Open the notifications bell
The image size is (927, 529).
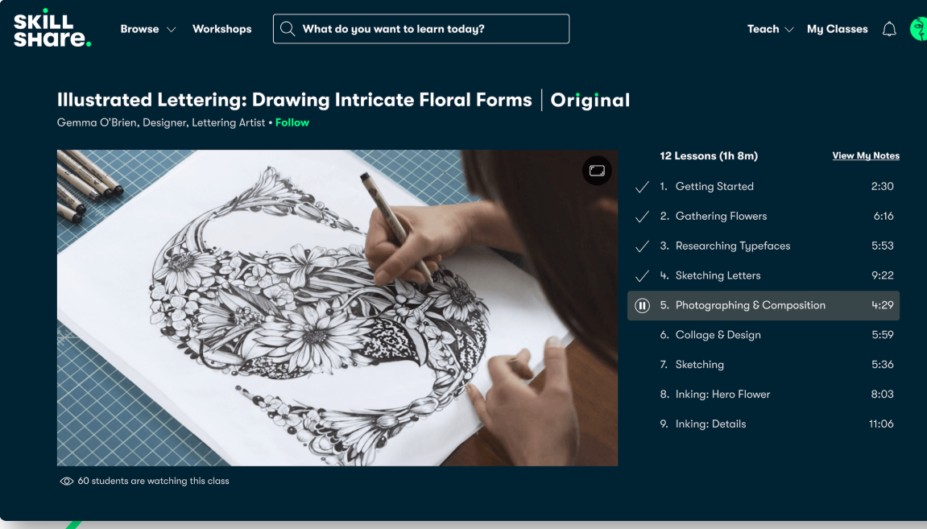click(x=889, y=29)
